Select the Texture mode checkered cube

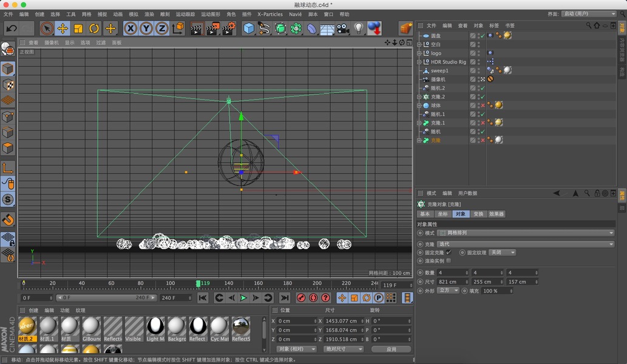[x=8, y=85]
